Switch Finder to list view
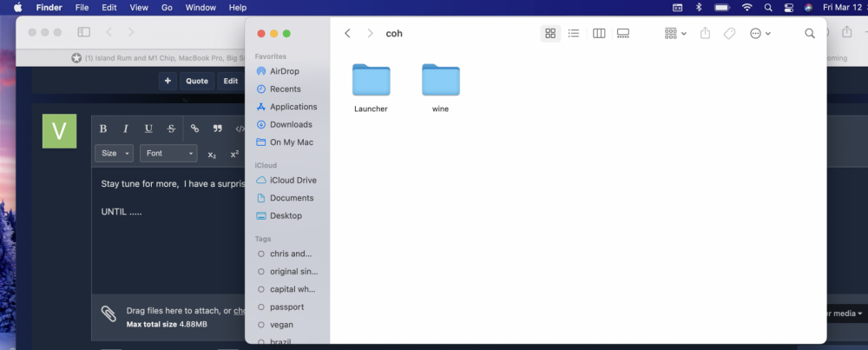Screen dimensions: 868x350 coord(574,33)
